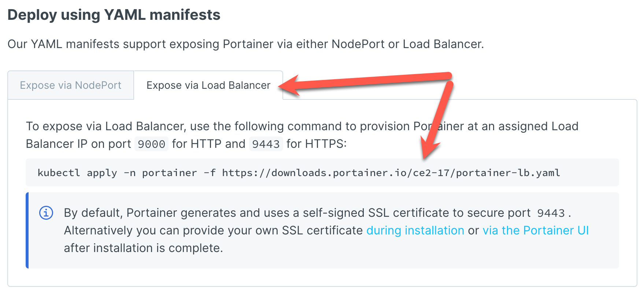This screenshot has height=292, width=644.
Task: Click the sentence about NodePort or Load Balancer
Action: [245, 44]
